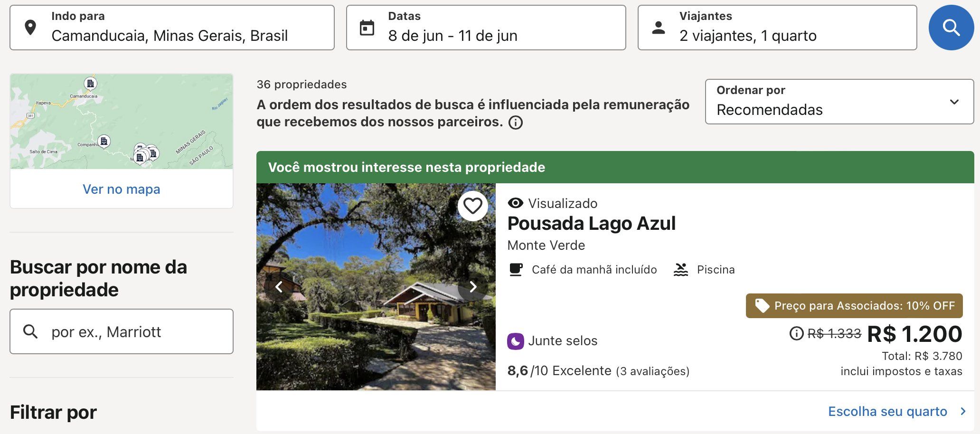
Task: Open info icon next to ranking disclaimer
Action: pos(516,123)
